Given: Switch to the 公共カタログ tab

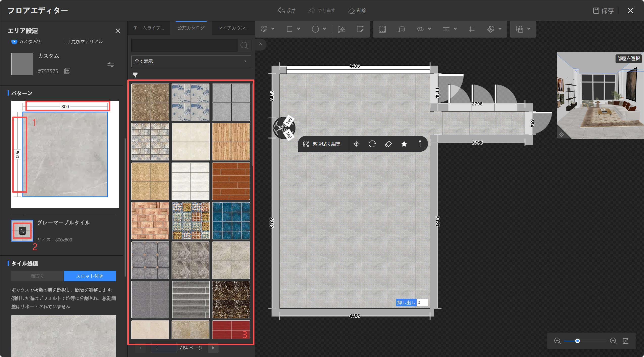Looking at the screenshot, I should pyautogui.click(x=191, y=28).
